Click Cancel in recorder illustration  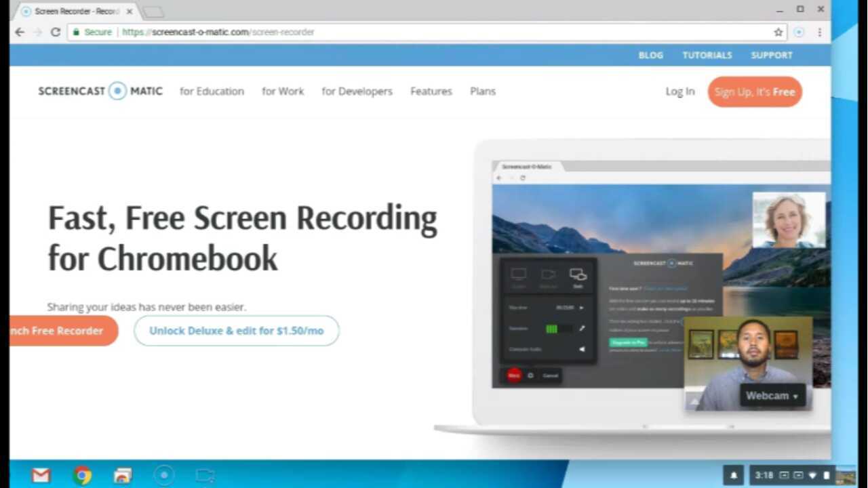(550, 375)
